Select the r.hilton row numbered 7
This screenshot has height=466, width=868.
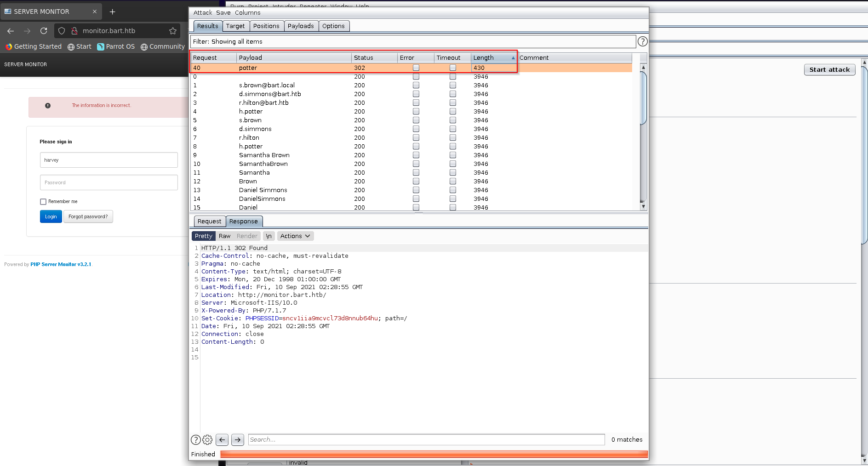tap(411, 137)
